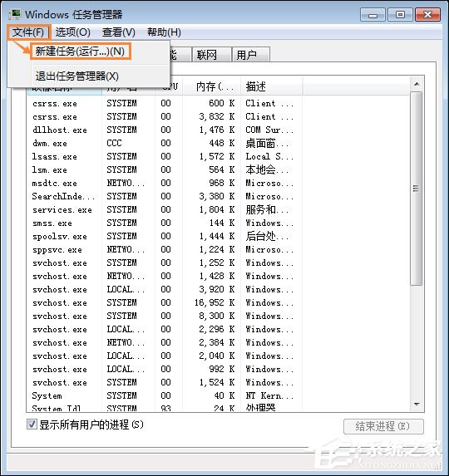The image size is (449, 476).
Task: Choose 新建任务(运行...)(N) menu entry
Action: (80, 52)
